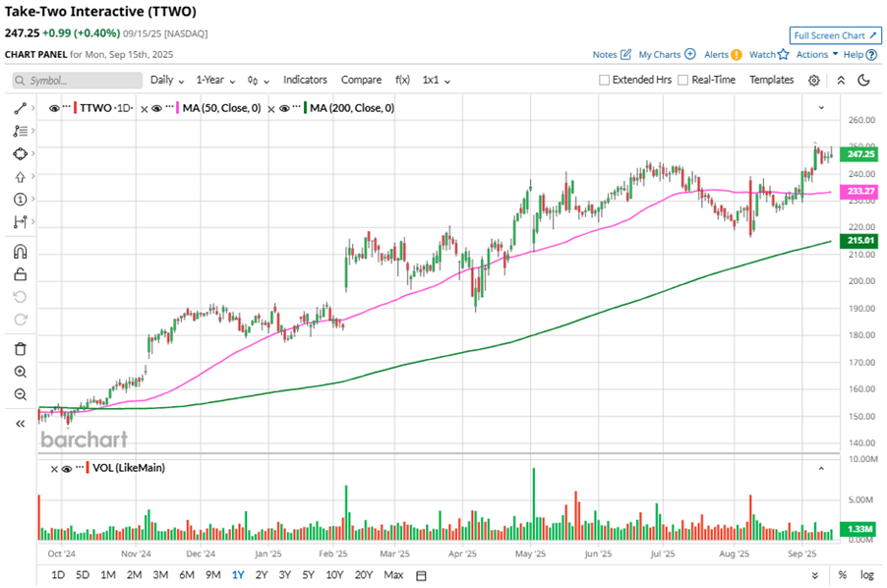This screenshot has height=588, width=887.
Task: Collapse header with double up chevron
Action: pos(841,81)
